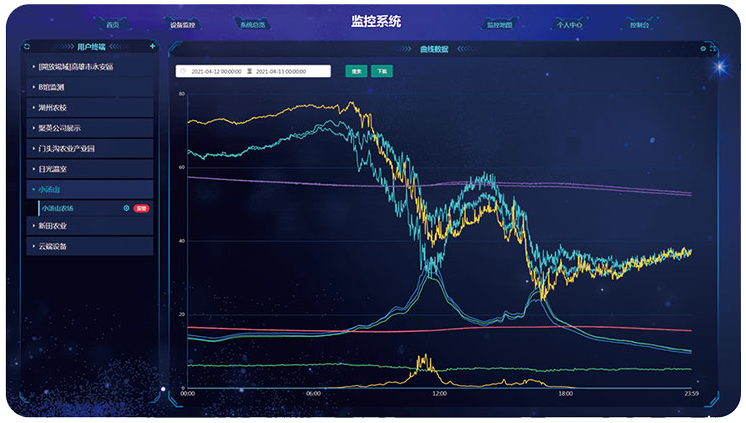
Task: Open the 监控地图 tab
Action: tap(499, 24)
